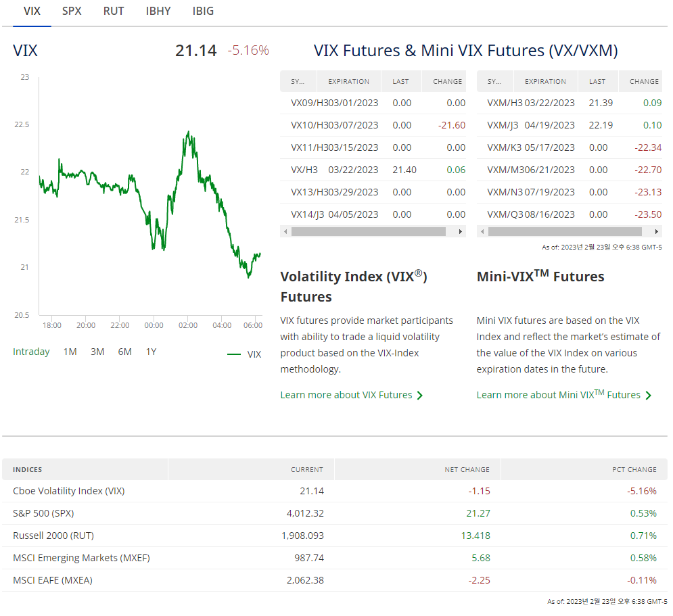673x616 pixels.
Task: Click MSCI EAFE pct change -0.11%
Action: point(642,580)
